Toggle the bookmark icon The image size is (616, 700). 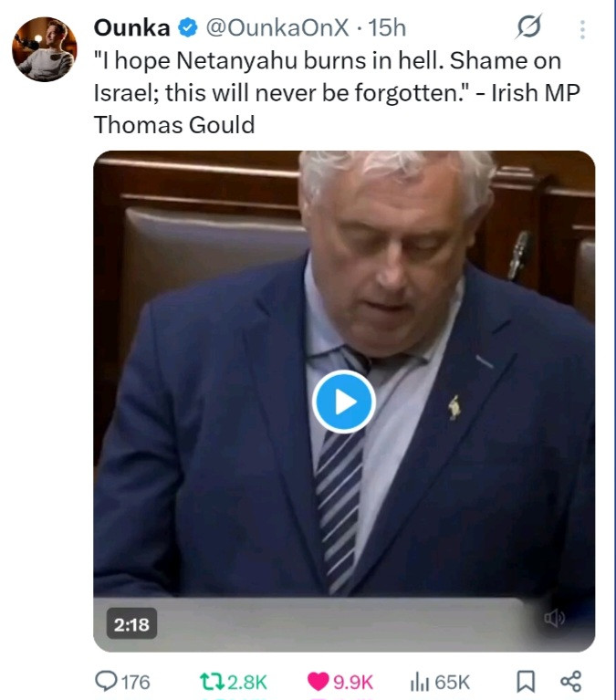point(526,682)
